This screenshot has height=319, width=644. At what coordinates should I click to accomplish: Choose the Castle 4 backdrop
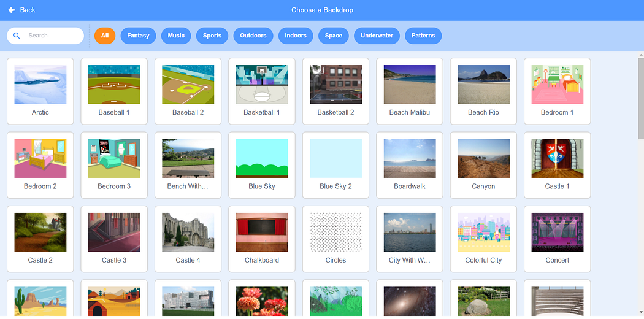click(x=188, y=239)
